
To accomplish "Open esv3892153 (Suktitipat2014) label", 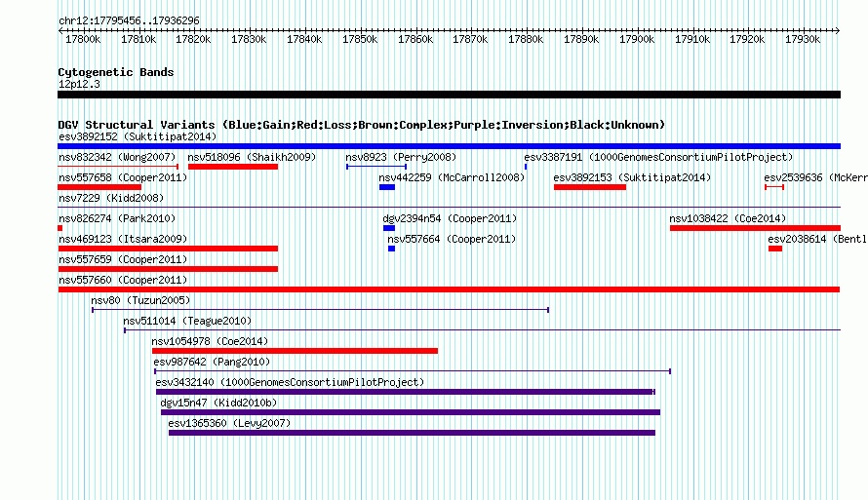I will coord(632,177).
